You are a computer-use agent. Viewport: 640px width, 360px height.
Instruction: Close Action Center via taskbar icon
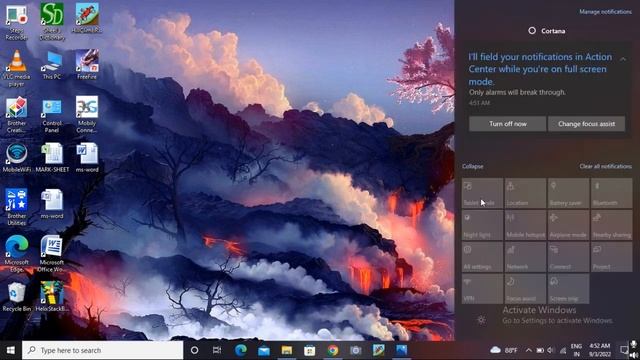[x=624, y=350]
